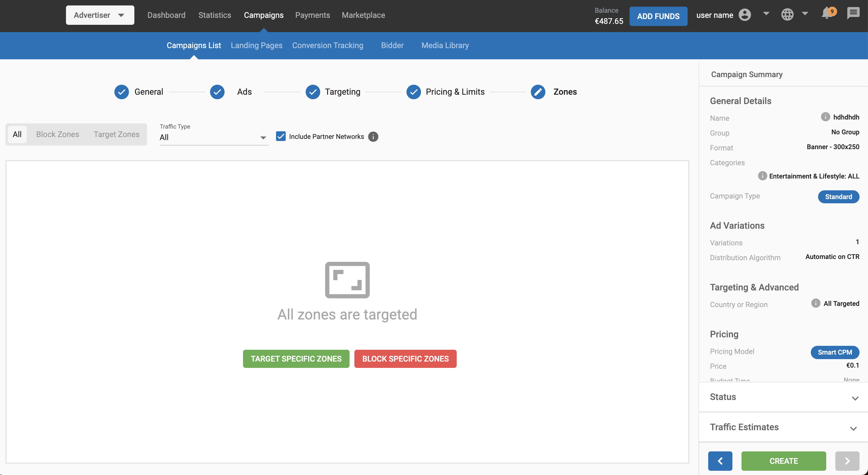Open the Advertiser role dropdown

(x=100, y=15)
